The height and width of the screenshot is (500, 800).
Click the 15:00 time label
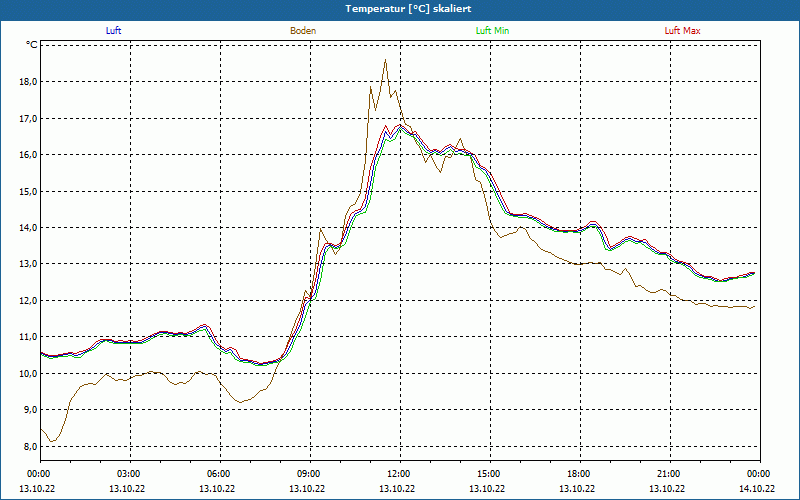tap(490, 474)
